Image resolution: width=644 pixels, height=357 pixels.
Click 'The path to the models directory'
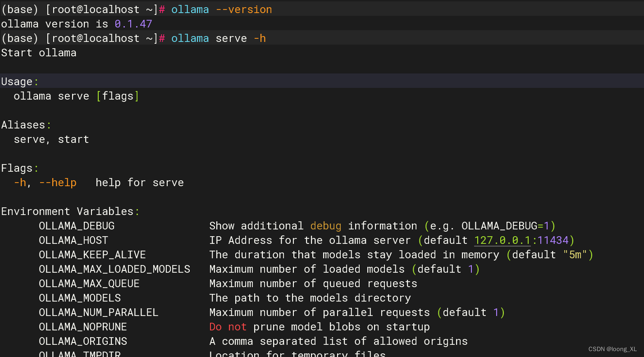[310, 298]
